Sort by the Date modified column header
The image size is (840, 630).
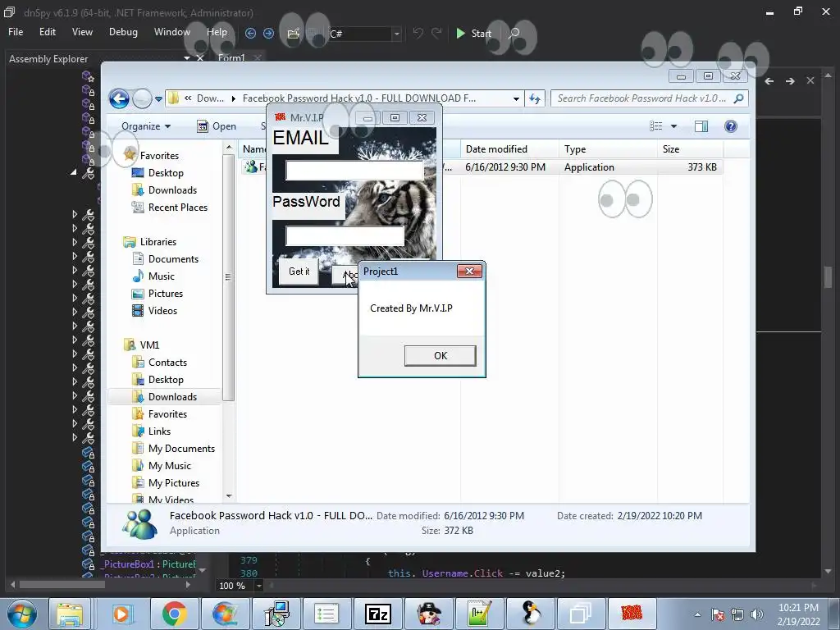click(x=509, y=149)
